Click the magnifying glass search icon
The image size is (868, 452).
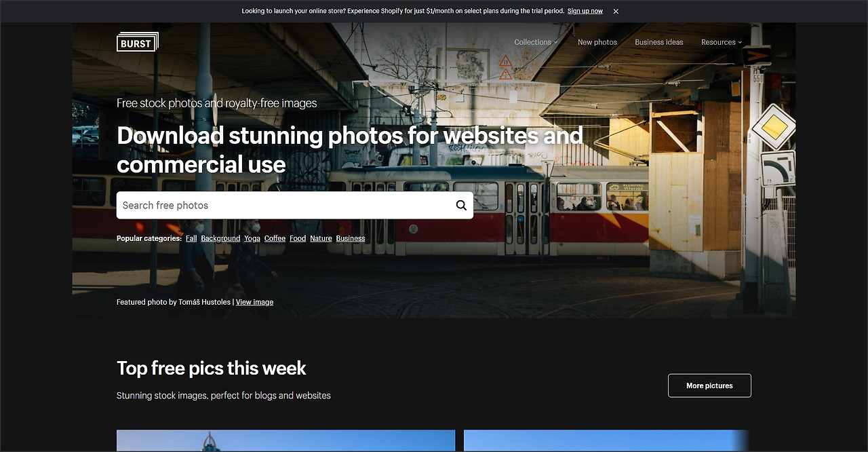point(461,205)
